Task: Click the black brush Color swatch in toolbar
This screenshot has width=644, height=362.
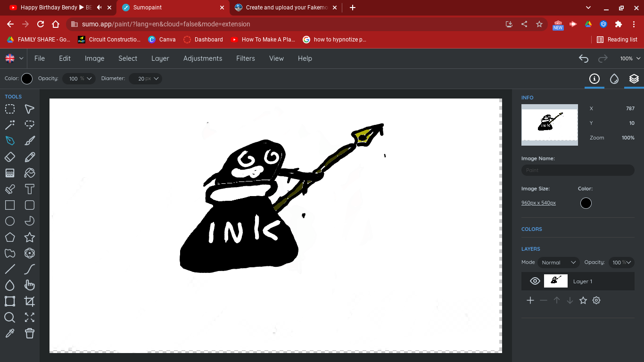Action: click(x=27, y=79)
